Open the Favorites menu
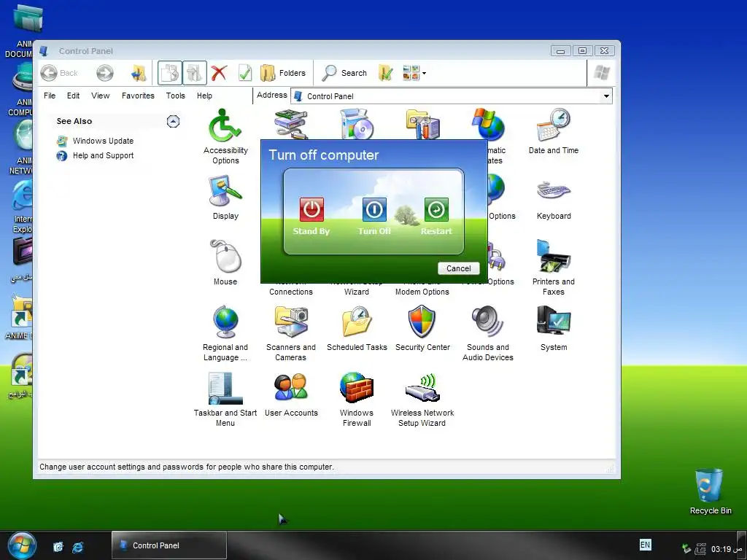 tap(138, 96)
